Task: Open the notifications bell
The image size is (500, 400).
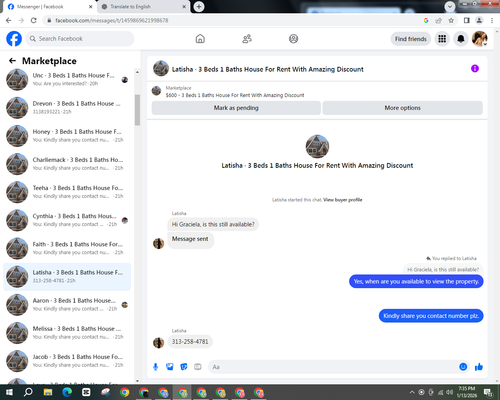Action: point(461,39)
